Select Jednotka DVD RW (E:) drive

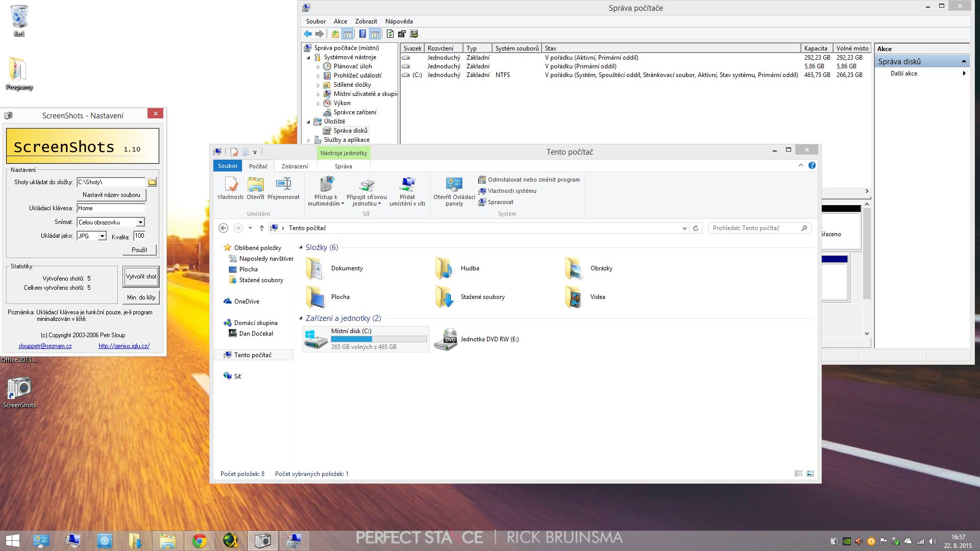tap(477, 339)
